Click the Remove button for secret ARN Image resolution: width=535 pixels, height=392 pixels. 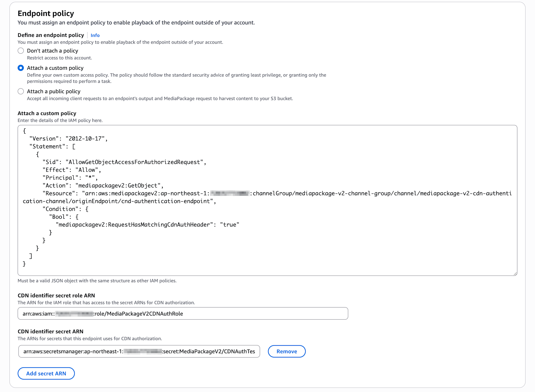286,351
